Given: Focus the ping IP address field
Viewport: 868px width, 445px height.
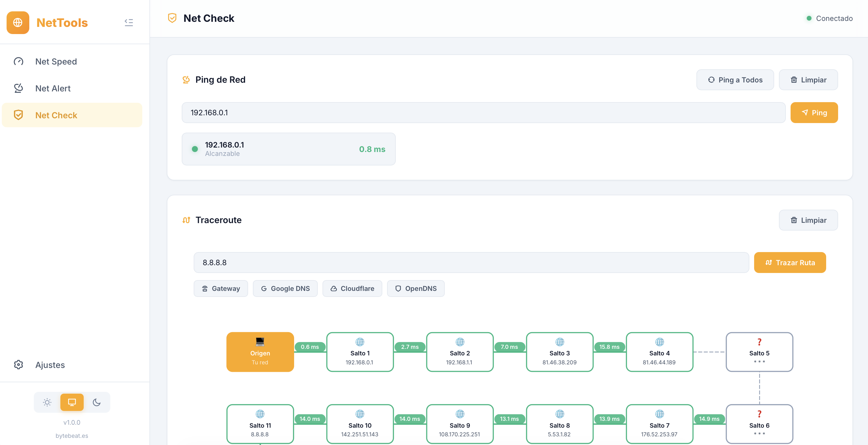Looking at the screenshot, I should tap(483, 113).
